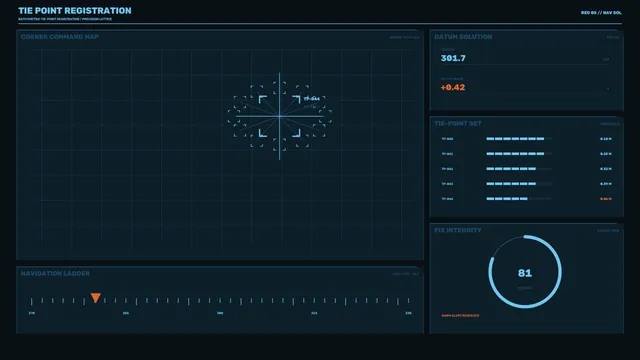Click the 330 label at the ladder's end
Image resolution: width=640 pixels, height=360 pixels.
click(x=408, y=313)
